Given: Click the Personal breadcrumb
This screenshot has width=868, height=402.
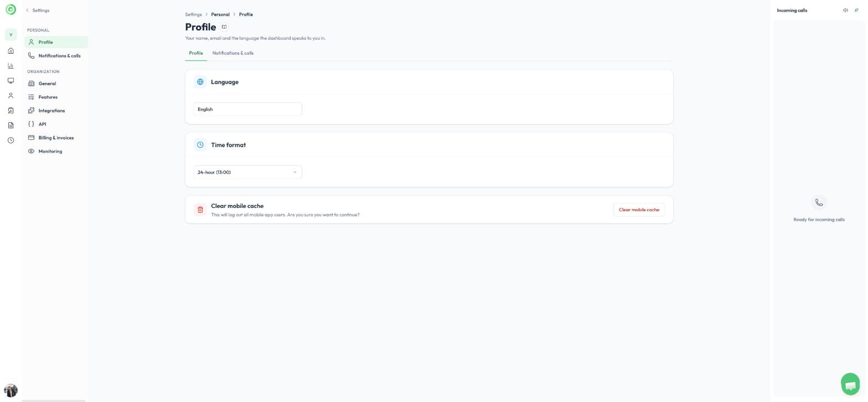Looking at the screenshot, I should [220, 14].
